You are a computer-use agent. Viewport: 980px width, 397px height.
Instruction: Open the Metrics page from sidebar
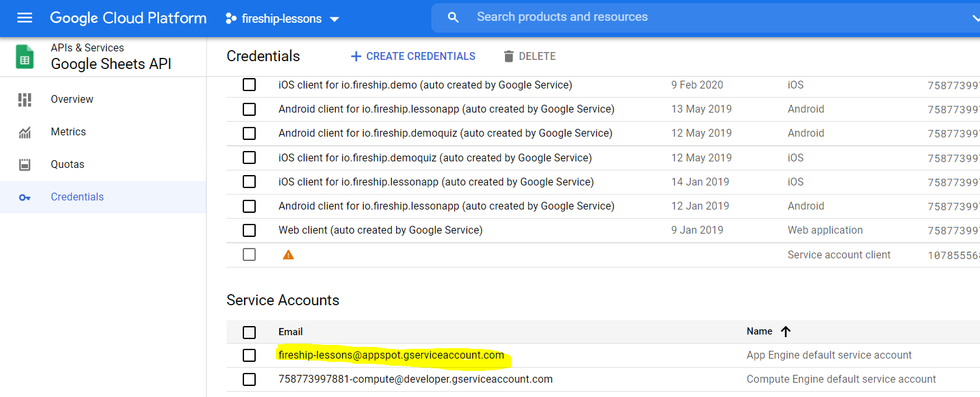[x=67, y=131]
